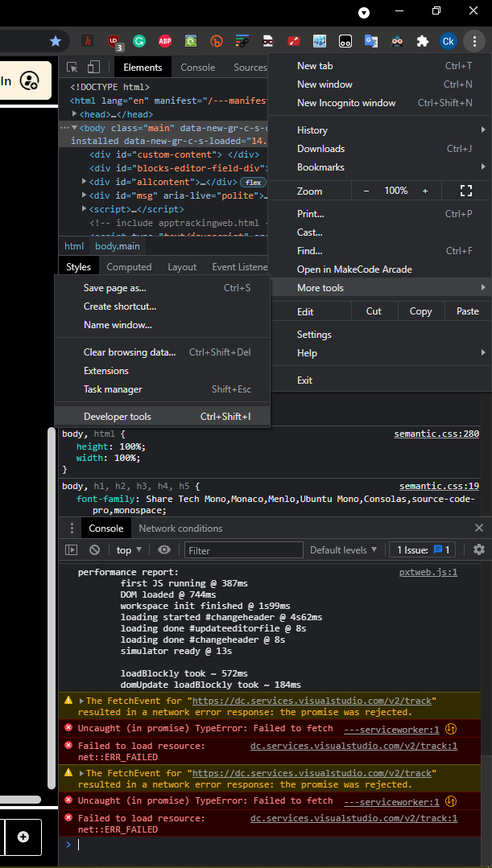Clear the console with the ban icon

[95, 549]
